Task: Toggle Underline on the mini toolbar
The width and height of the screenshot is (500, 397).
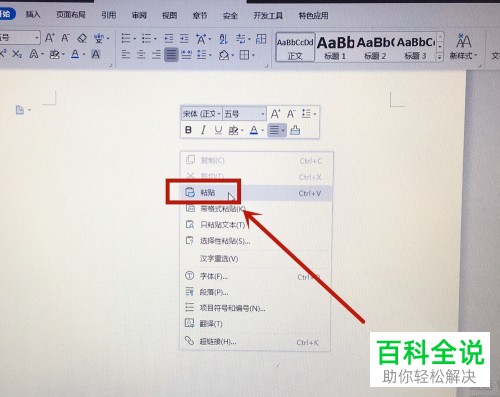Action: 218,130
